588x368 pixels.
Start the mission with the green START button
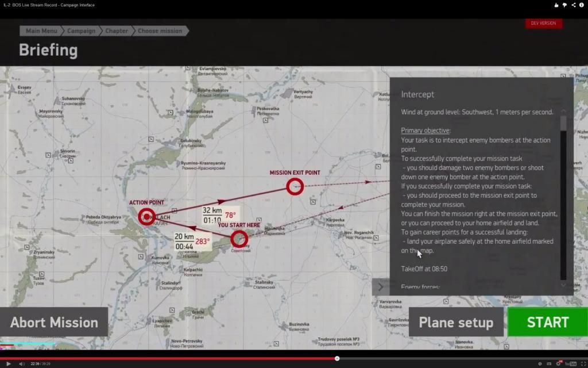548,322
